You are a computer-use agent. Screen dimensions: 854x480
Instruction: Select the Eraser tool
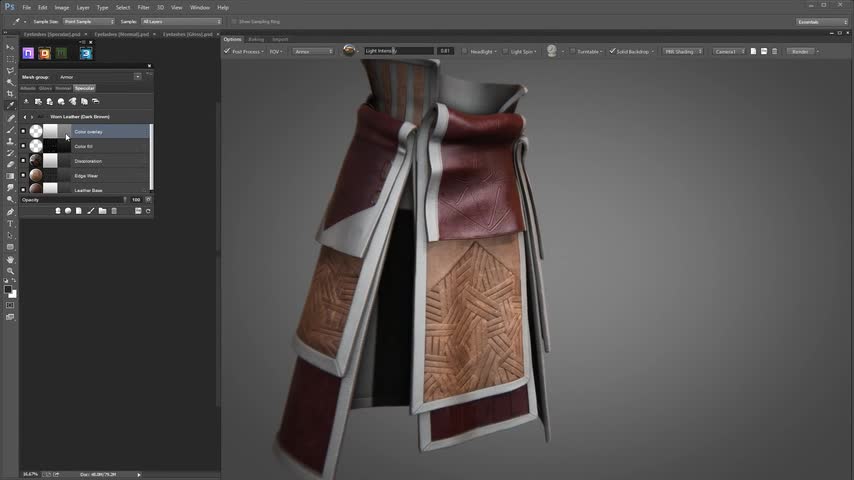click(10, 165)
